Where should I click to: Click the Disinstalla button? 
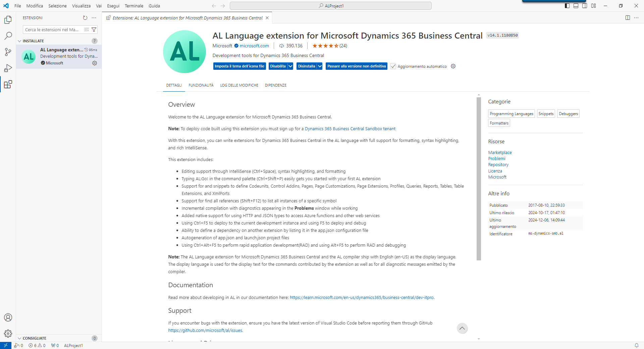tap(307, 66)
